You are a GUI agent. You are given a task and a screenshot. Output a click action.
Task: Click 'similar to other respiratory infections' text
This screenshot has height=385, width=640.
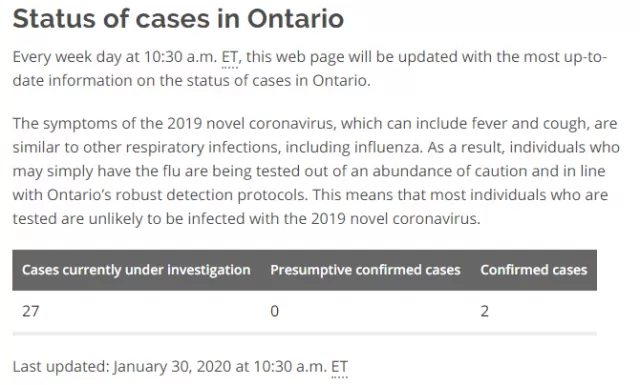(x=147, y=147)
